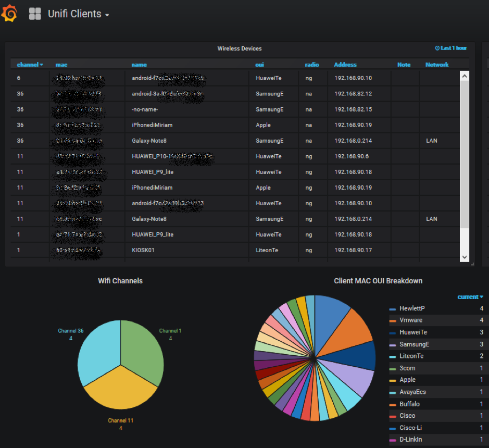Screen dimensions: 489x448
Task: Toggle the HuaweiTe legend series
Action: click(x=413, y=332)
